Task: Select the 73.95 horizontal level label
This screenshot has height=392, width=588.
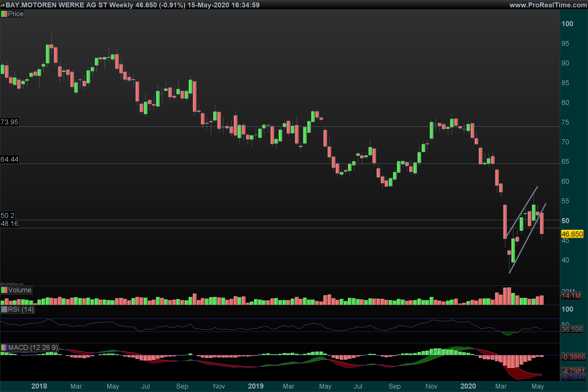Action: (x=10, y=122)
